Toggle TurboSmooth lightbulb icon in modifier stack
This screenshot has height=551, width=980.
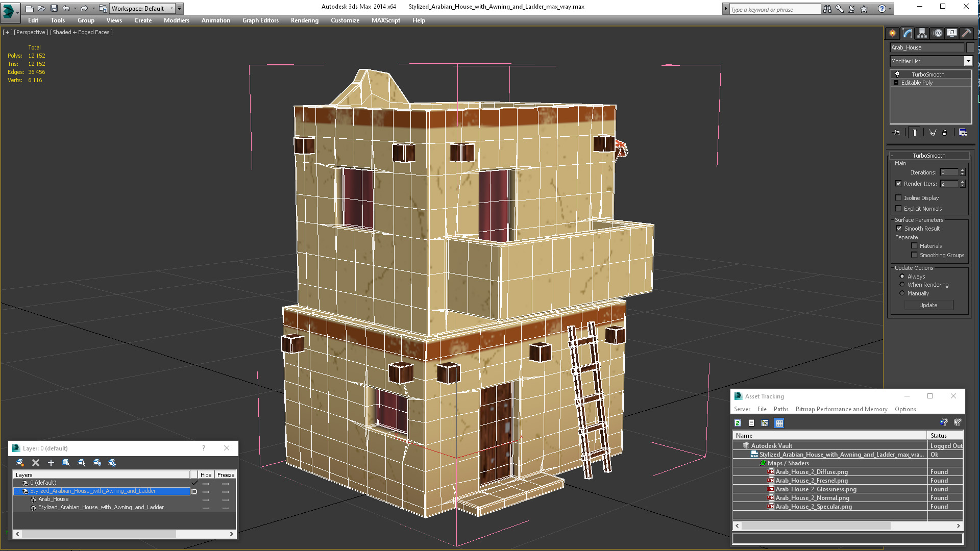coord(897,74)
